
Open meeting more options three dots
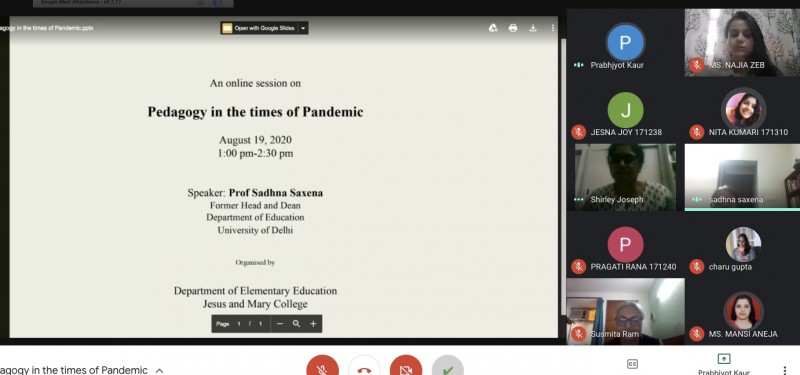(x=785, y=370)
